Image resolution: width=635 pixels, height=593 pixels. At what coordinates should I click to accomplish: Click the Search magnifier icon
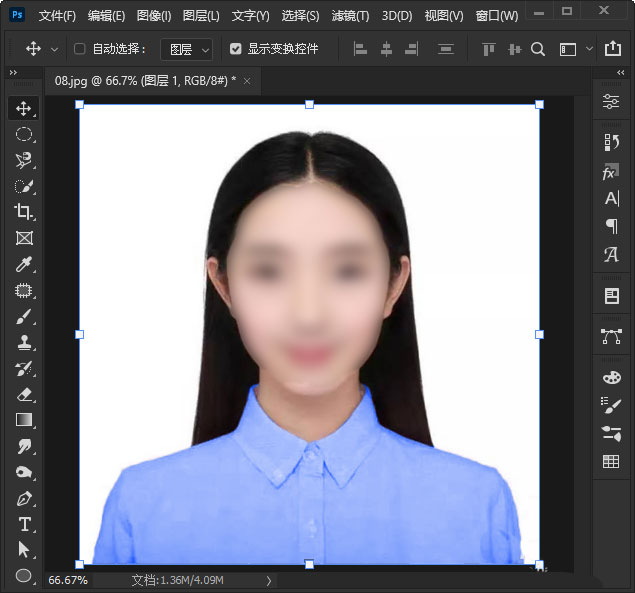click(x=538, y=49)
